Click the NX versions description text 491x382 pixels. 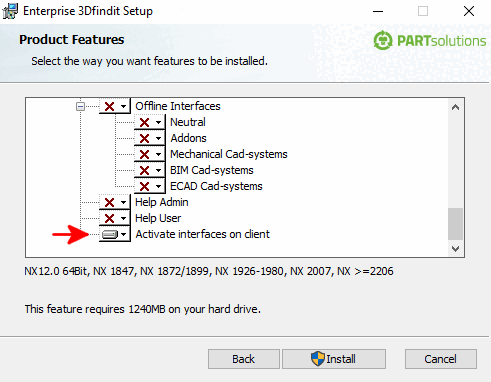[209, 271]
